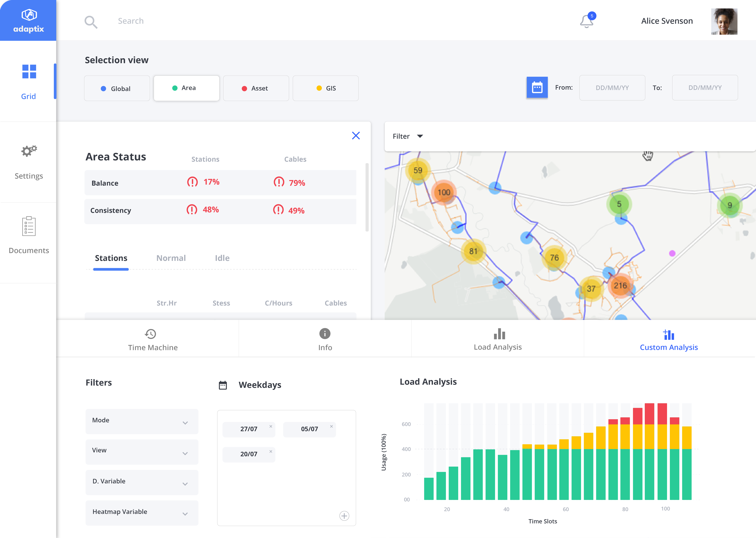Switch to the Stations tab
Image resolution: width=756 pixels, height=538 pixels.
click(111, 258)
